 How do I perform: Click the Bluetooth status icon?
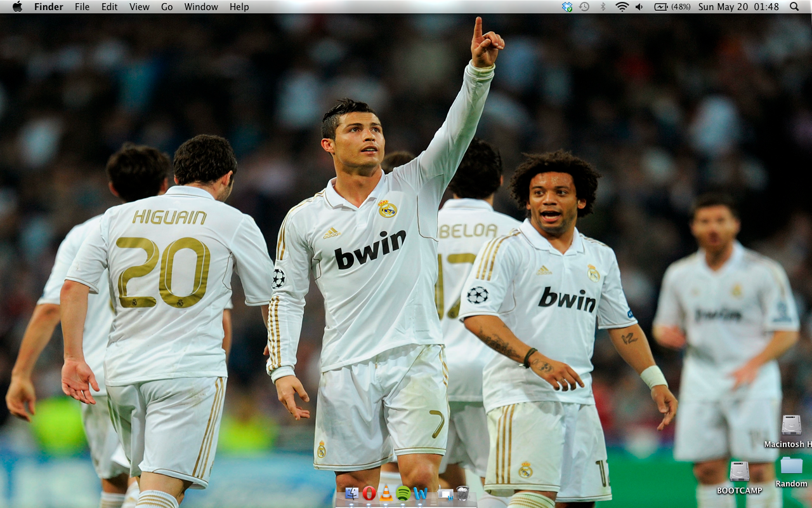[603, 6]
